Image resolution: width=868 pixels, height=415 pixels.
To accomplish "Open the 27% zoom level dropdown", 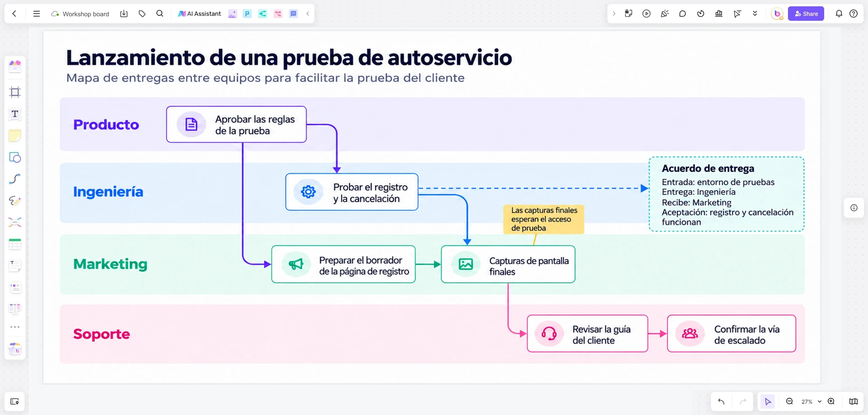I will [811, 401].
